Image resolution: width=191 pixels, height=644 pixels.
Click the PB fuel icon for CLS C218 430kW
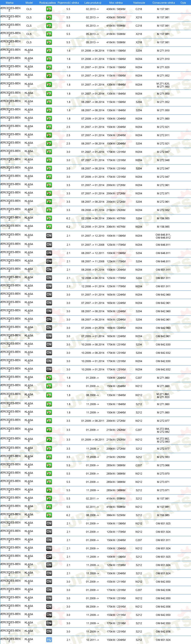[x=49, y=9]
